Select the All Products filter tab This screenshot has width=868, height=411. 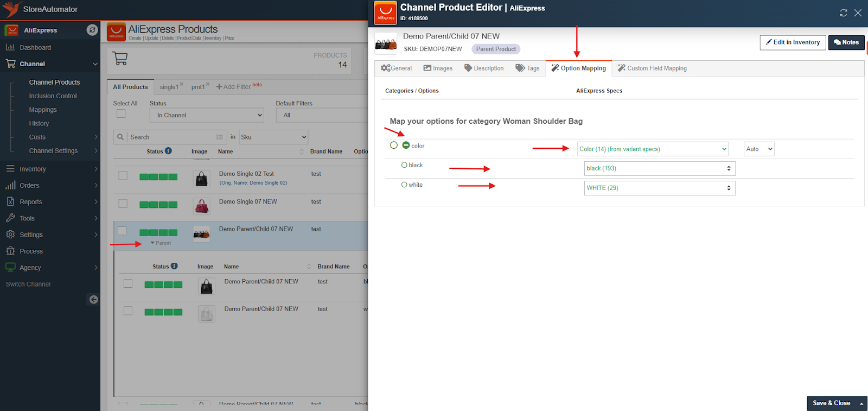pyautogui.click(x=130, y=87)
